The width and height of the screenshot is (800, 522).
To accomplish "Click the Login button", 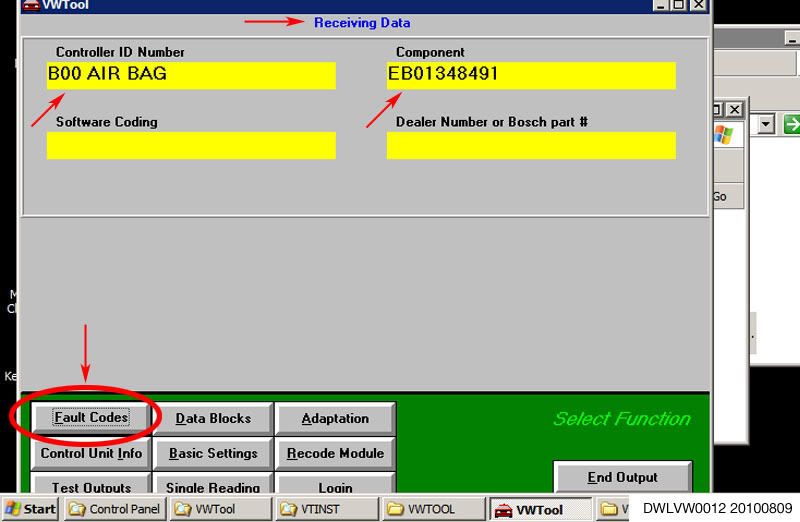I will [x=335, y=484].
